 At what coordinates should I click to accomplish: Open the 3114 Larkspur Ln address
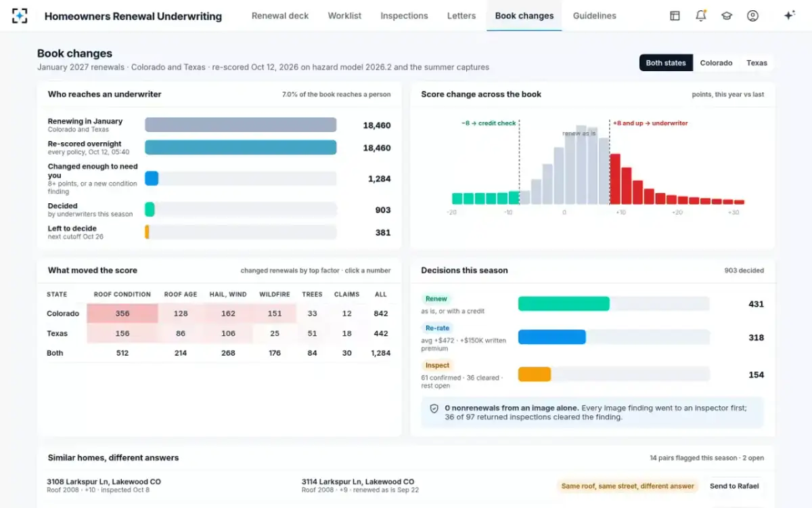tap(358, 482)
